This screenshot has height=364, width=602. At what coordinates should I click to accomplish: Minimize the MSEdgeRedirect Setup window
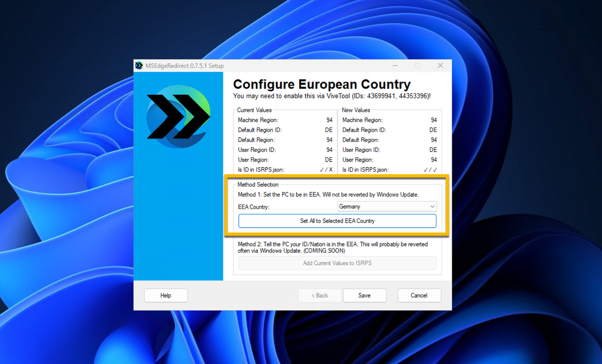(395, 65)
